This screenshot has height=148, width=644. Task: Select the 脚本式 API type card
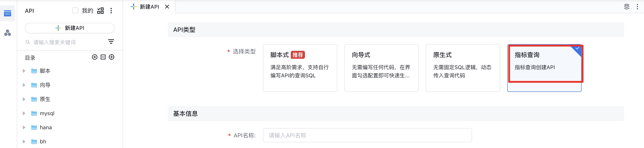[300, 68]
